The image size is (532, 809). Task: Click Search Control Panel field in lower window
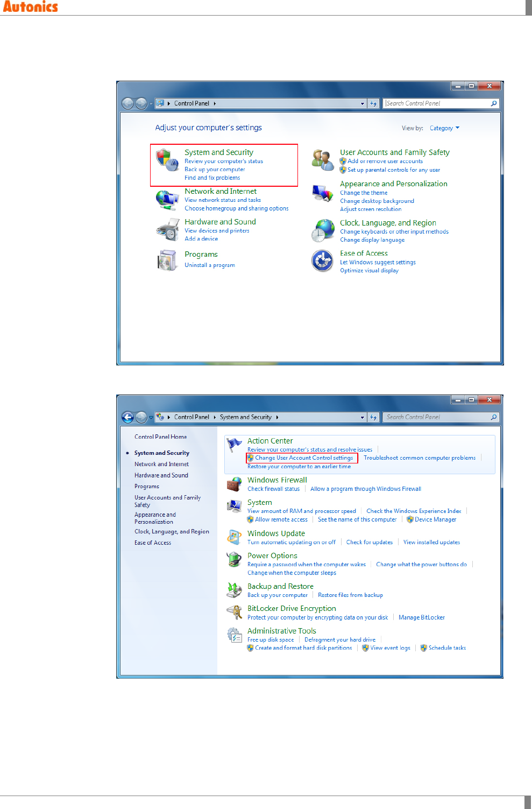[x=437, y=417]
